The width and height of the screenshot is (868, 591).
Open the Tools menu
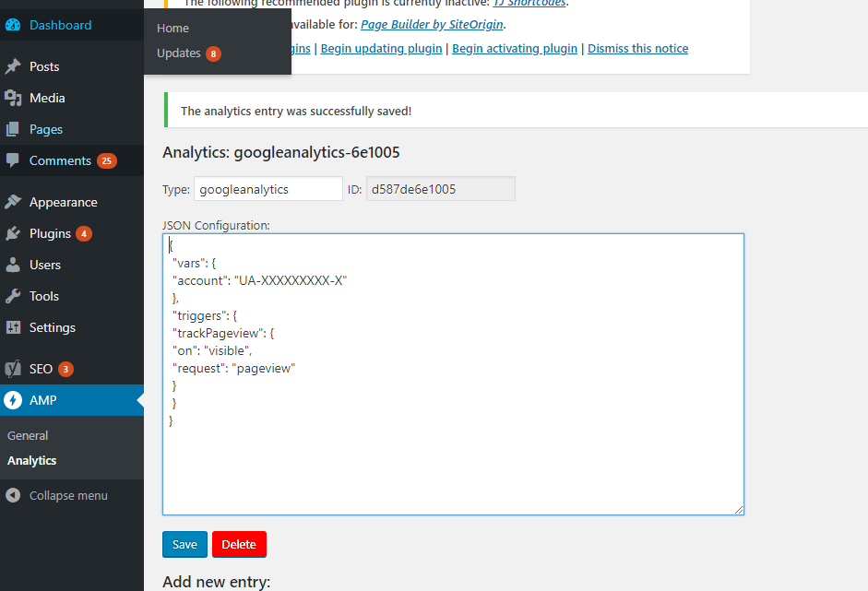click(72, 296)
